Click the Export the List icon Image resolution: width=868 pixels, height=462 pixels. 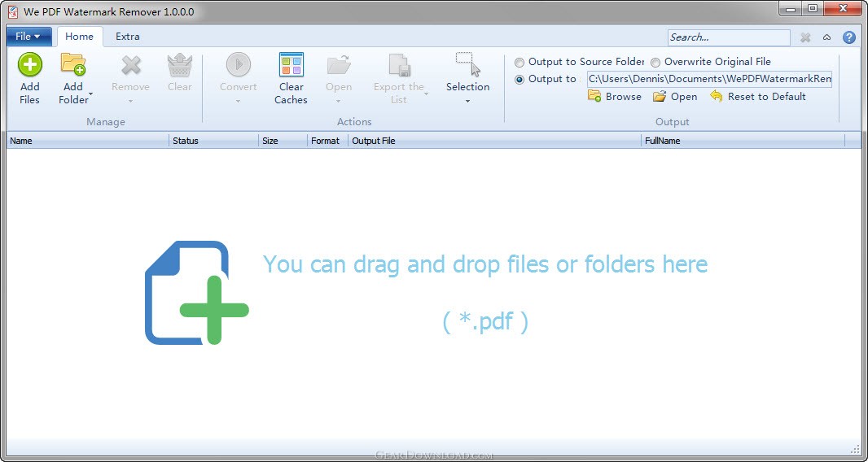[x=399, y=65]
